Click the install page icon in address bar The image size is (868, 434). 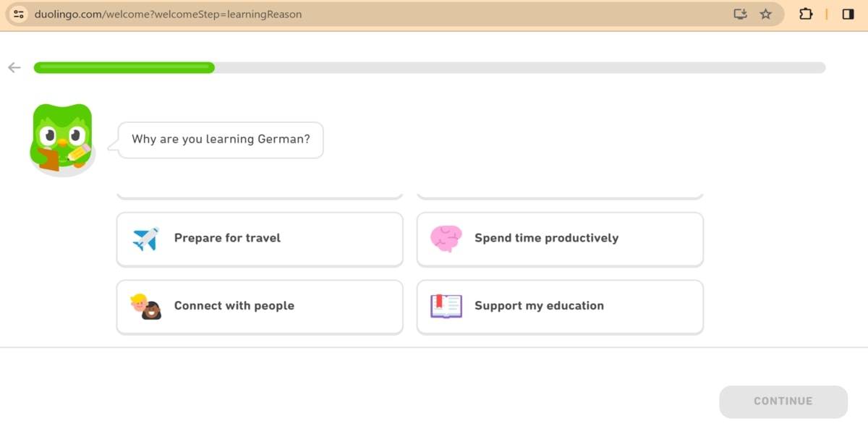click(740, 14)
